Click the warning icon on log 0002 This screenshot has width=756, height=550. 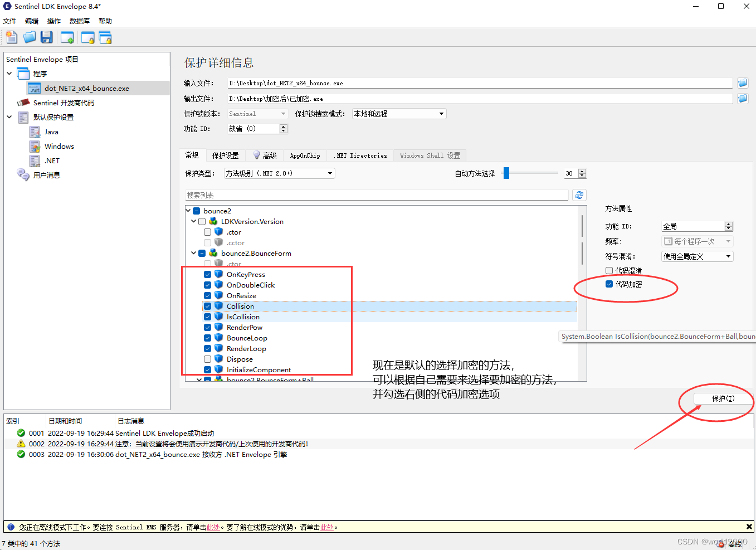pos(21,444)
